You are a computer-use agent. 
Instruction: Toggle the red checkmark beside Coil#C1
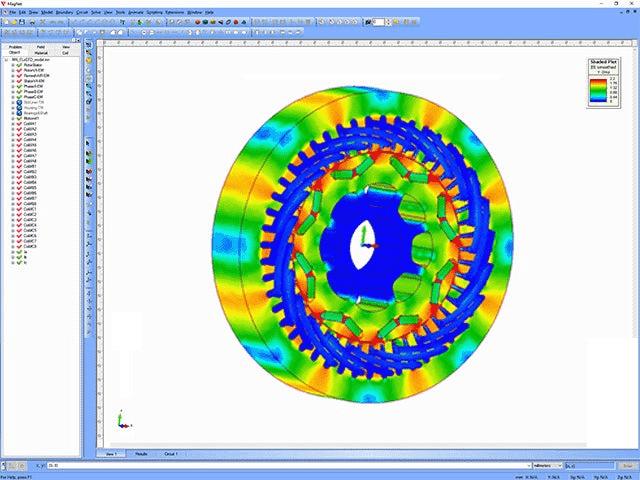point(17,208)
